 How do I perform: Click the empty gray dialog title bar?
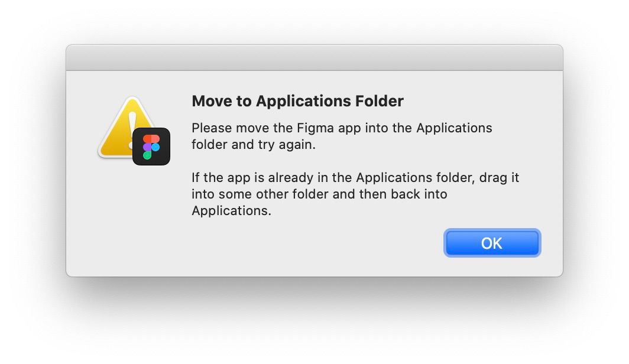click(314, 58)
